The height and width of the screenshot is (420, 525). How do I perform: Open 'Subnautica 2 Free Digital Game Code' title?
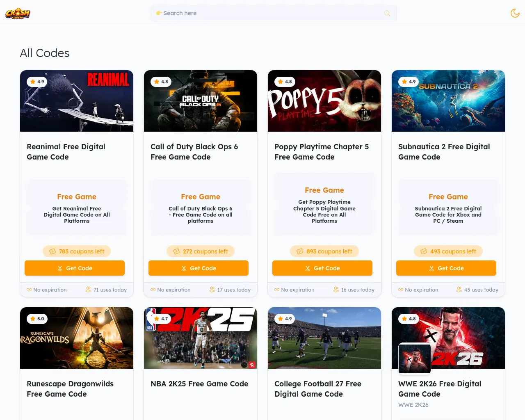[x=444, y=152]
